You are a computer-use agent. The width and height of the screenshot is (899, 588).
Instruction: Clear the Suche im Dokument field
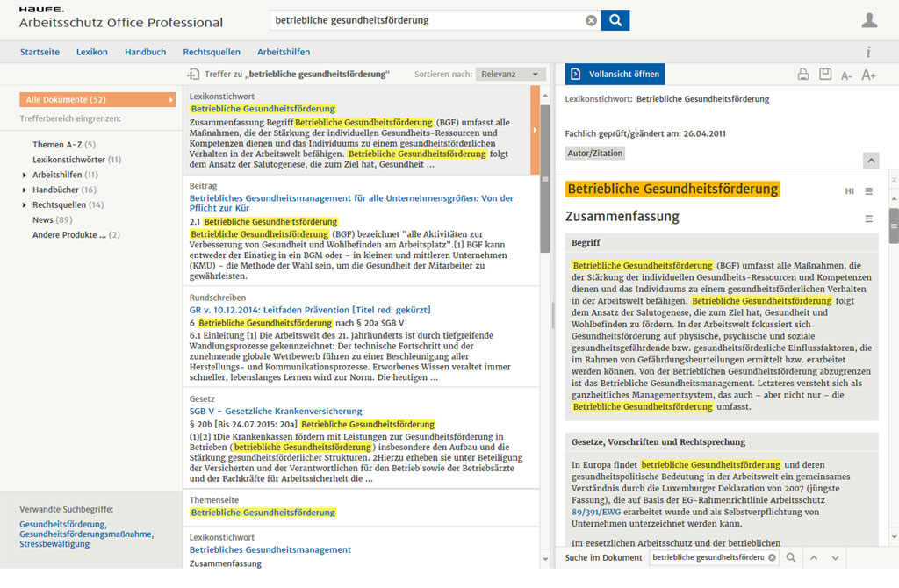click(x=772, y=557)
